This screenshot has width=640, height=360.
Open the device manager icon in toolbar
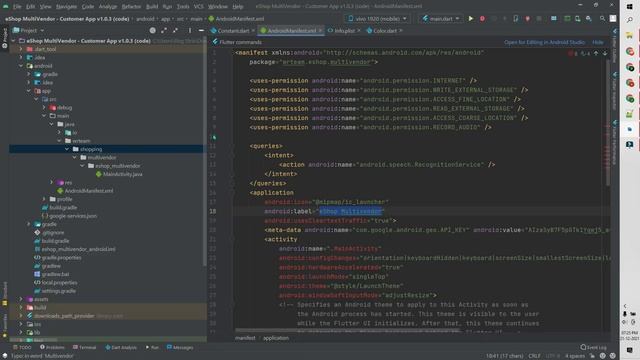(578, 18)
